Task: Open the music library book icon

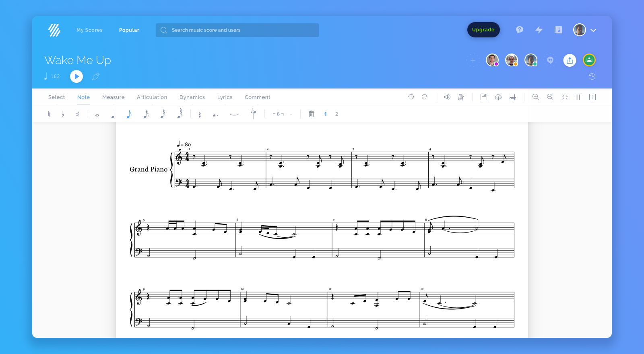Action: [558, 30]
